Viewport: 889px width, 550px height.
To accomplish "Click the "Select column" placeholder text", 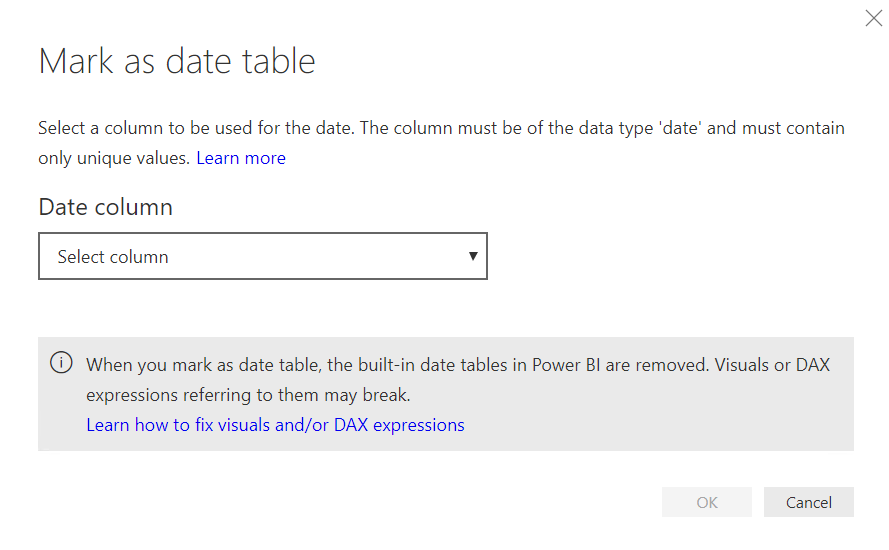I will tap(113, 257).
